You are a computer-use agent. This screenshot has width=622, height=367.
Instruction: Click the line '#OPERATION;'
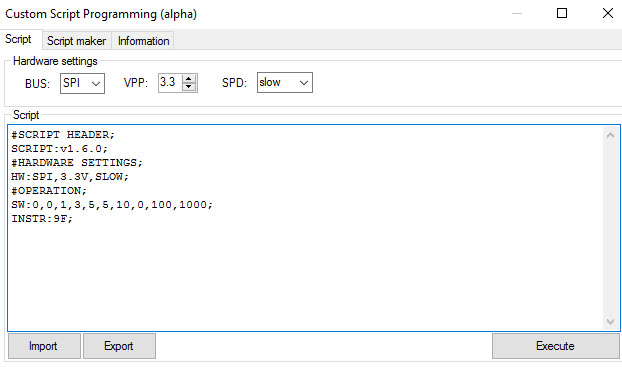(x=49, y=190)
